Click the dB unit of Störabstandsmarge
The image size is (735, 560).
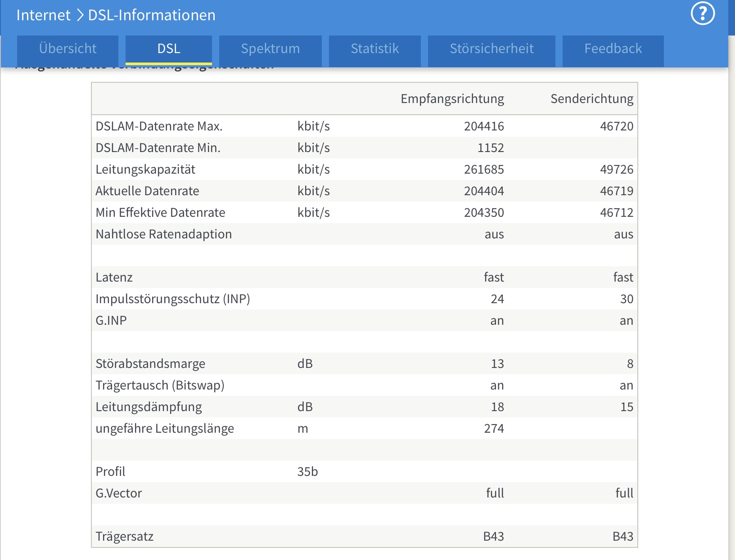click(305, 364)
